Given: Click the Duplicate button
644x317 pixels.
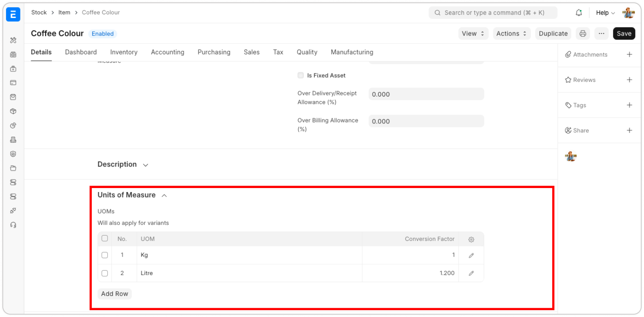Looking at the screenshot, I should click(x=553, y=34).
